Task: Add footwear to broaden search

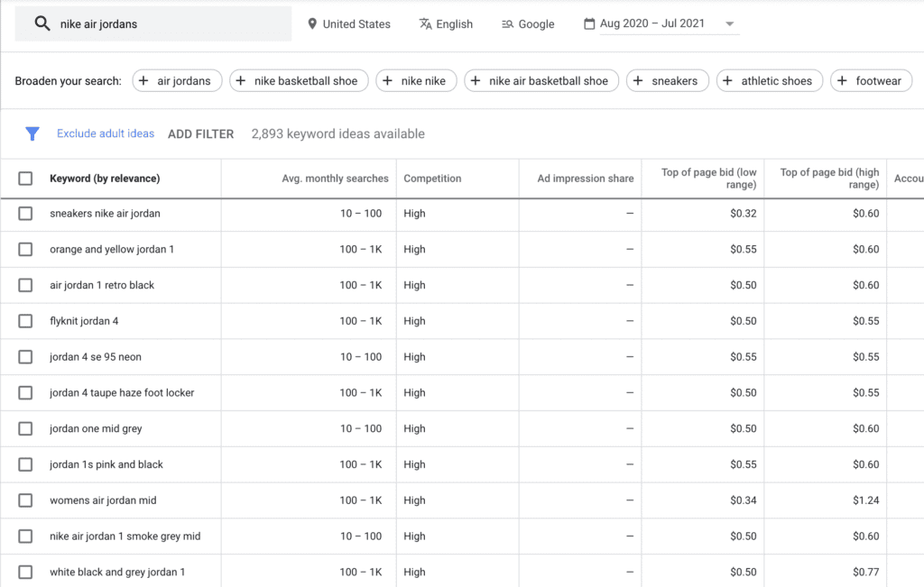Action: click(x=871, y=80)
